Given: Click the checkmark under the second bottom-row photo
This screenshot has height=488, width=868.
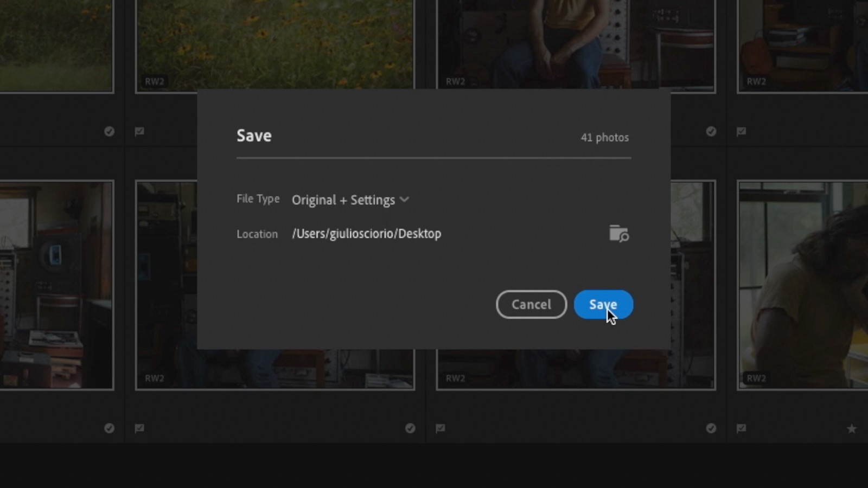Looking at the screenshot, I should coord(410,428).
